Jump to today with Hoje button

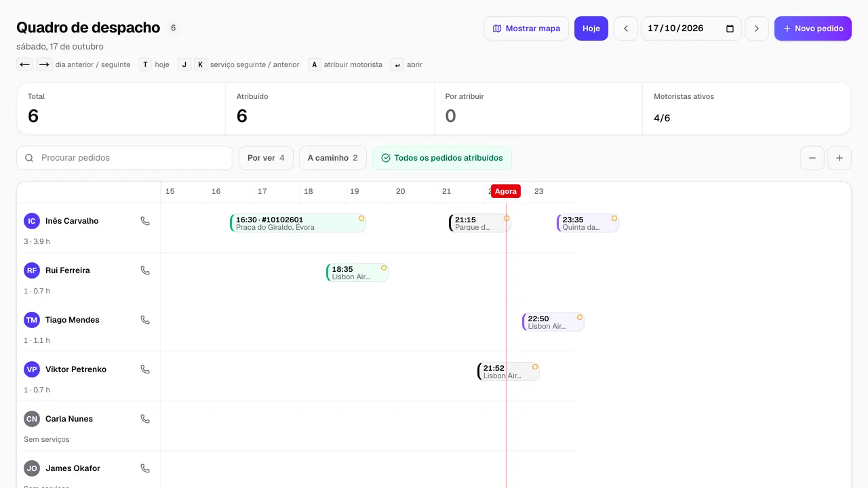point(591,28)
